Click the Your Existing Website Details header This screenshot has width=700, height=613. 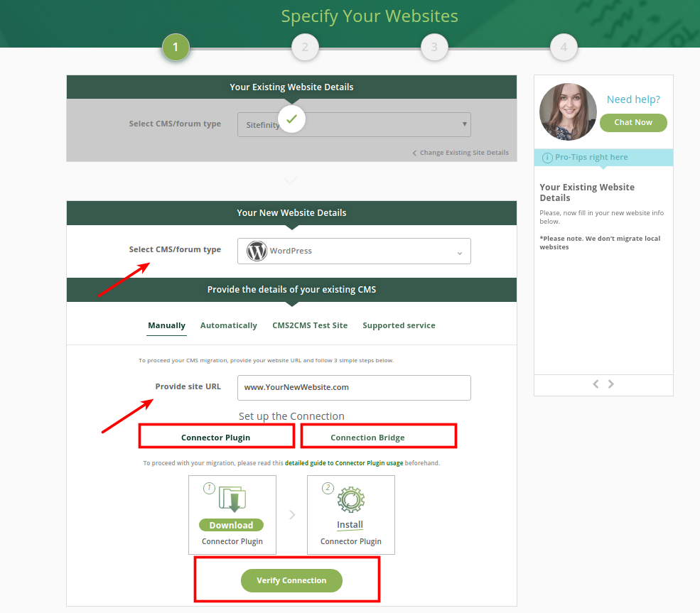tap(291, 87)
